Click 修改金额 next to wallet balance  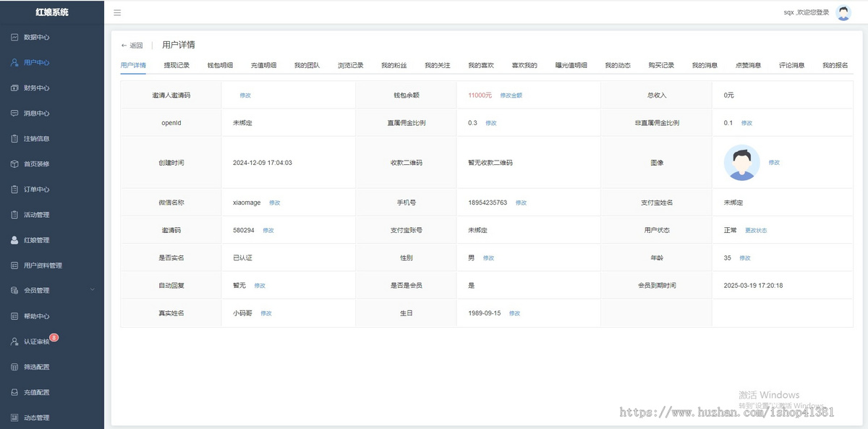coord(511,95)
